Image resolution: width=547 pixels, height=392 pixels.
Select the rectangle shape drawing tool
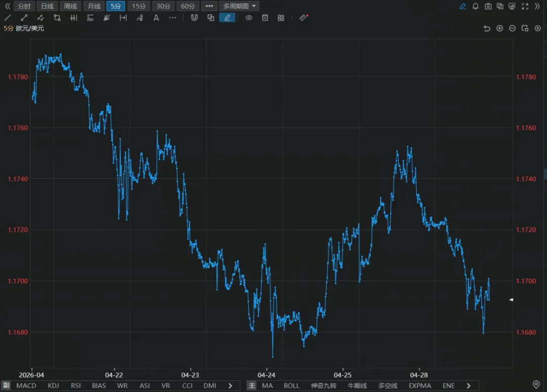[x=57, y=18]
